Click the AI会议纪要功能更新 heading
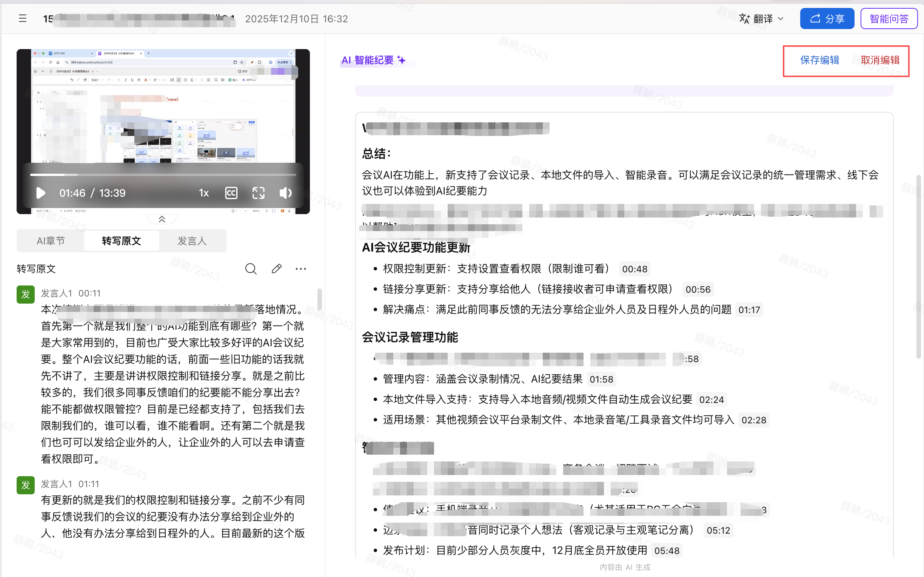The height and width of the screenshot is (577, 924). (416, 248)
